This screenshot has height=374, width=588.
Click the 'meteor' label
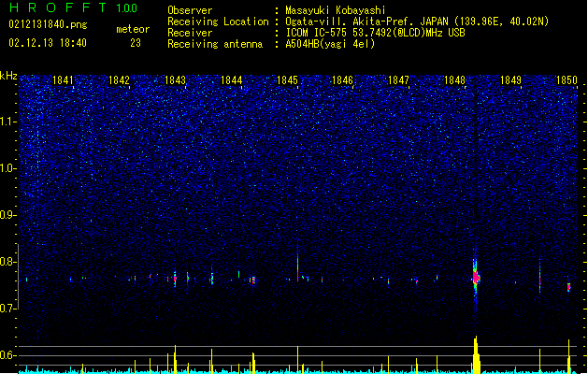[x=133, y=29]
